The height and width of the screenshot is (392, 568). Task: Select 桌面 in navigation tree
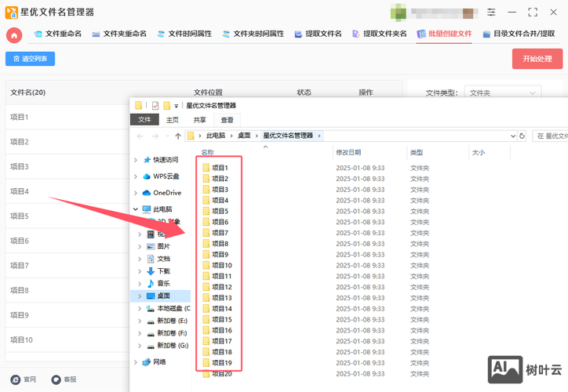coord(163,296)
